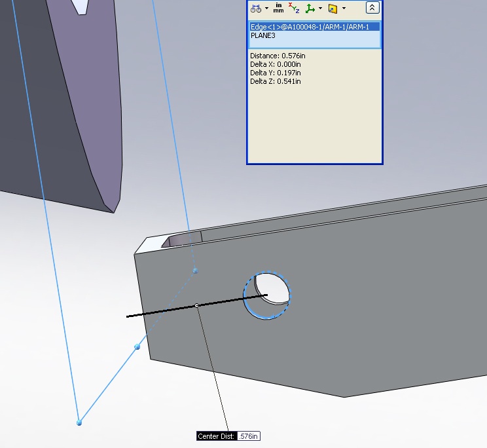Collapse the Measure dialog with the chevron button
Viewport: 487px width, 448px height.
372,7
